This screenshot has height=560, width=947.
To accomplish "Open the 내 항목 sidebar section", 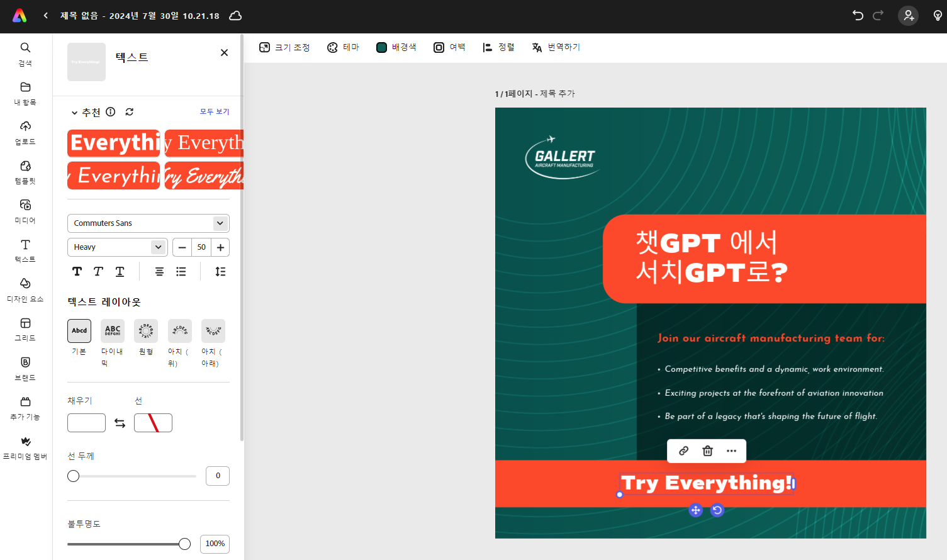I will point(25,93).
